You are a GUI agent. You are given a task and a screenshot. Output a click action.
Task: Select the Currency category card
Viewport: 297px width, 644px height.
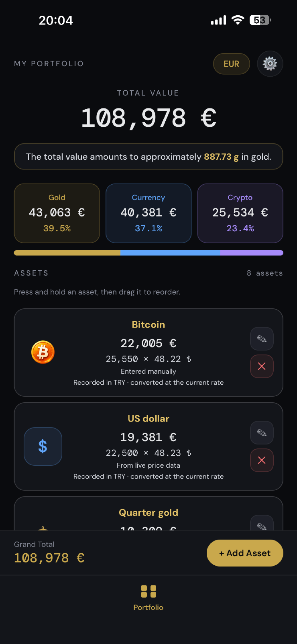(x=148, y=213)
